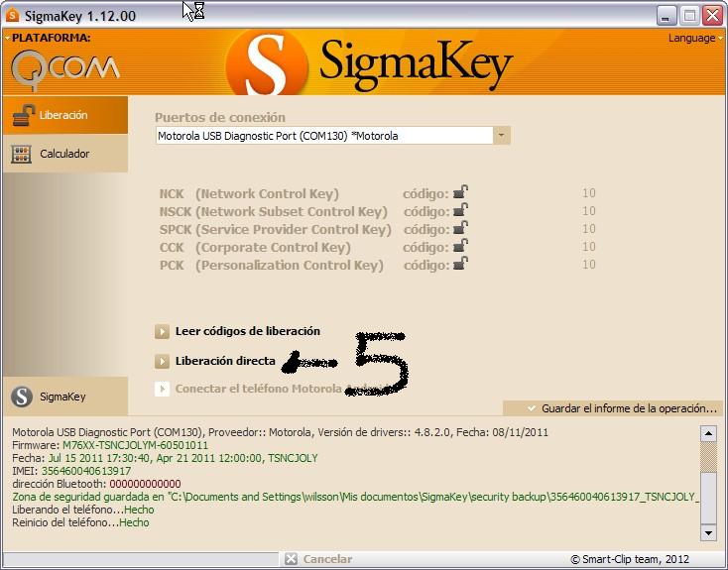Click the large orange SigmaKey S logo
The width and height of the screenshot is (728, 570).
pyautogui.click(x=267, y=62)
